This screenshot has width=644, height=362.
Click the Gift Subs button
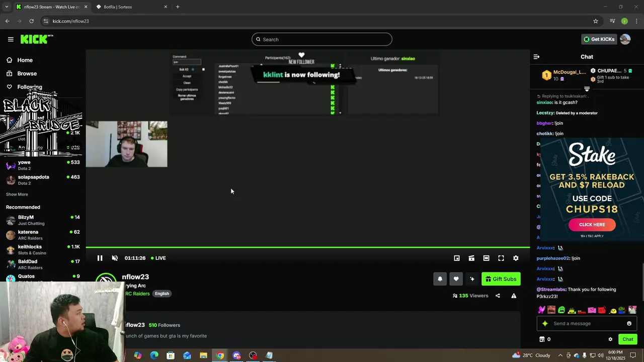tap(501, 279)
